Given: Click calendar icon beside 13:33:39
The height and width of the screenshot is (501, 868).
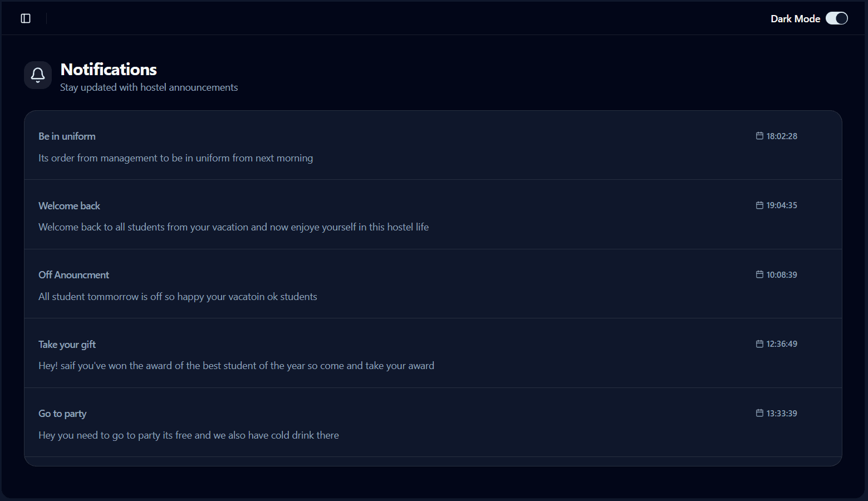Looking at the screenshot, I should (x=759, y=413).
